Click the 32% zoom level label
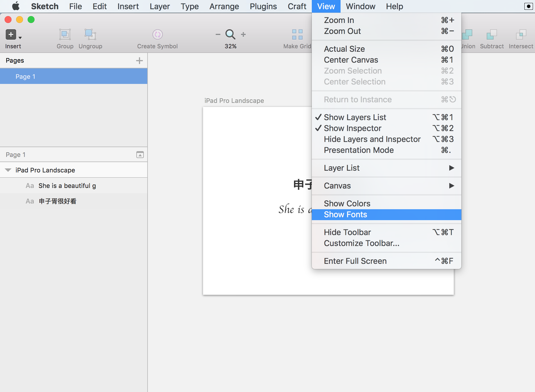The image size is (535, 392). (x=231, y=46)
